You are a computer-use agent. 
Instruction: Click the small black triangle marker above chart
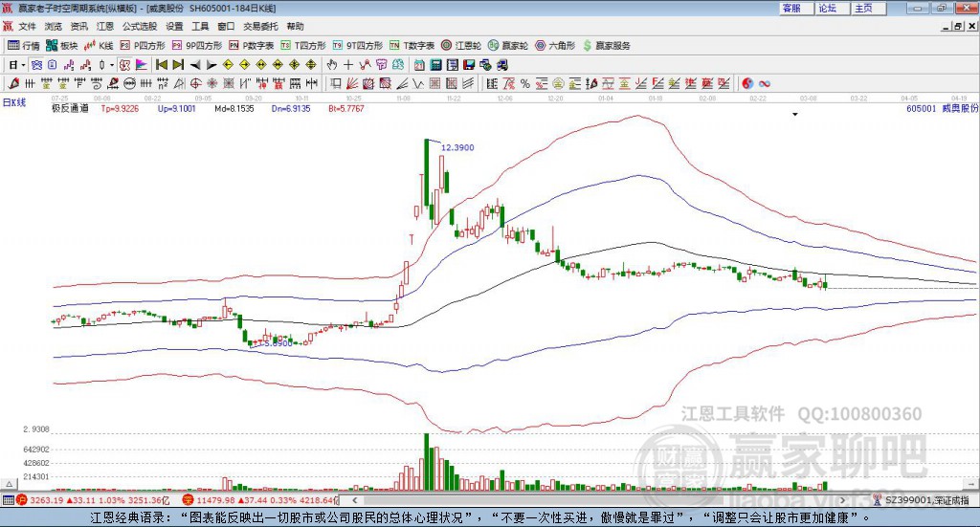coord(795,115)
